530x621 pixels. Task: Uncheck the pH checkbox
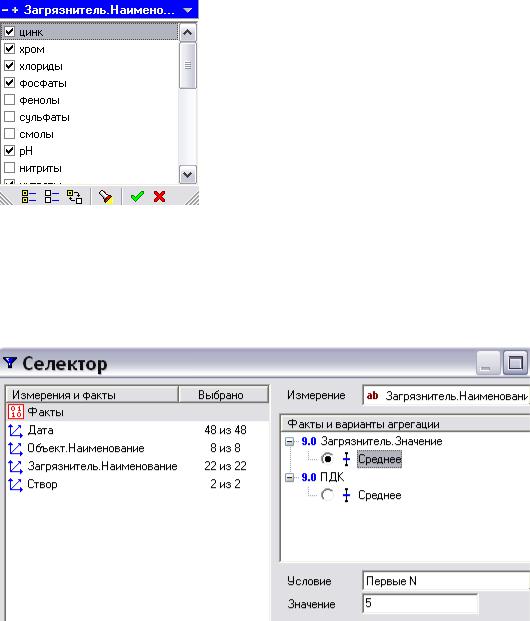(9, 151)
